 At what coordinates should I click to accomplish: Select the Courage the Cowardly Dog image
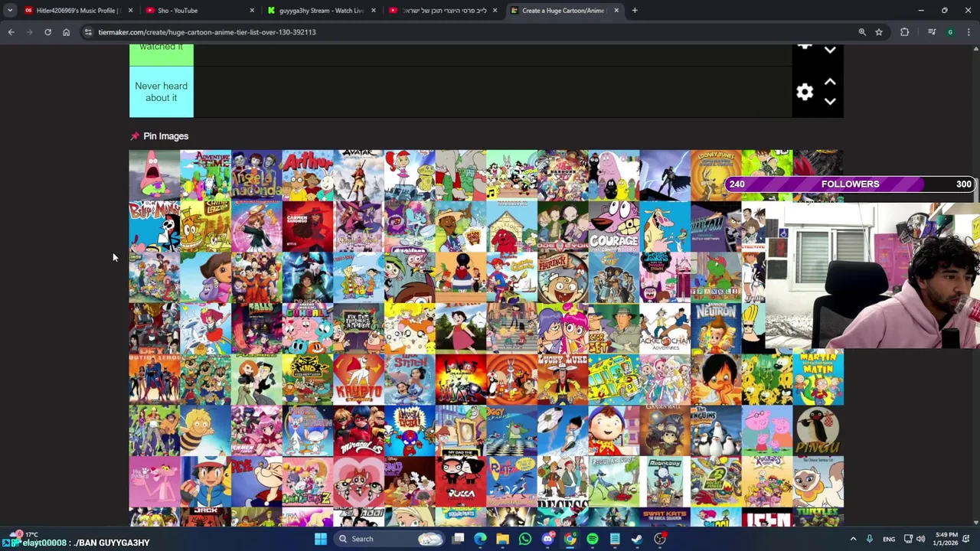tap(614, 227)
